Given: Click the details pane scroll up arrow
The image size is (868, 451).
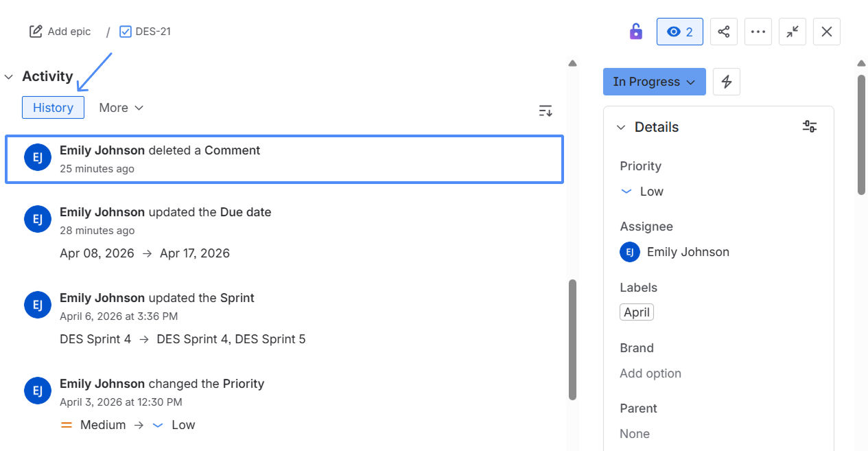Looking at the screenshot, I should pos(862,64).
